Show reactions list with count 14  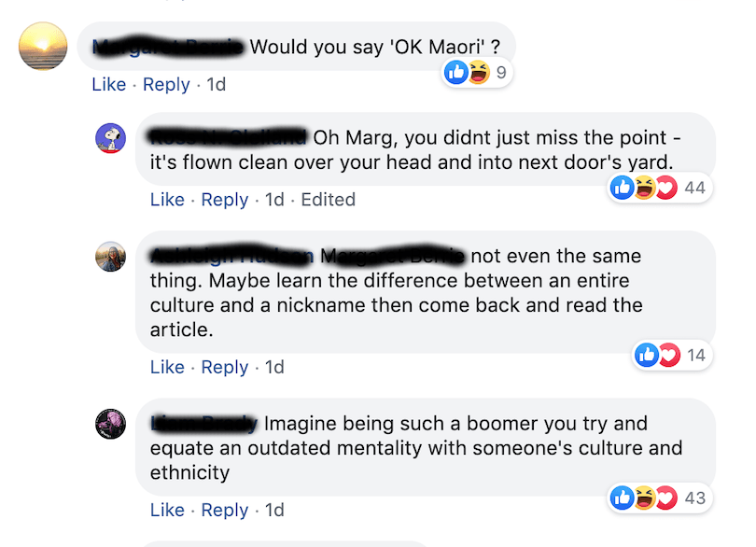pyautogui.click(x=668, y=355)
